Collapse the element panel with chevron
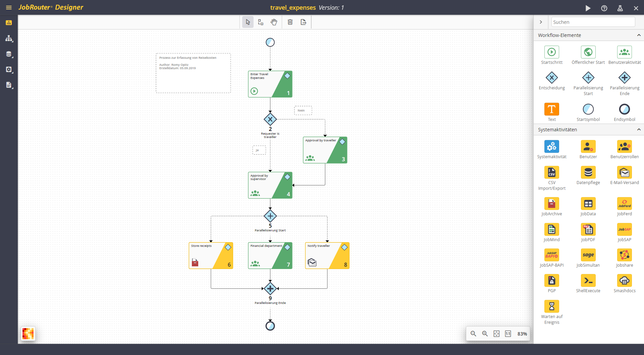Screen dimensions: 644x355 [x=541, y=22]
